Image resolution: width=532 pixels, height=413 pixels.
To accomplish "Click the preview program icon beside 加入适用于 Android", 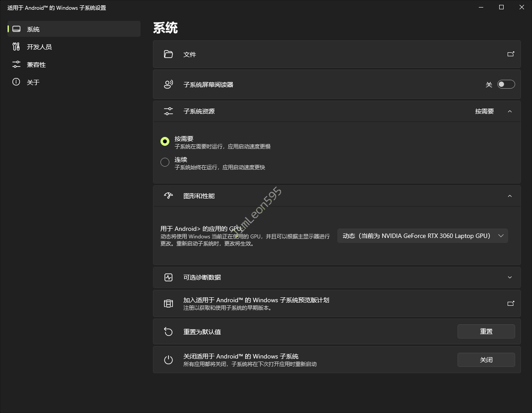I will [168, 304].
